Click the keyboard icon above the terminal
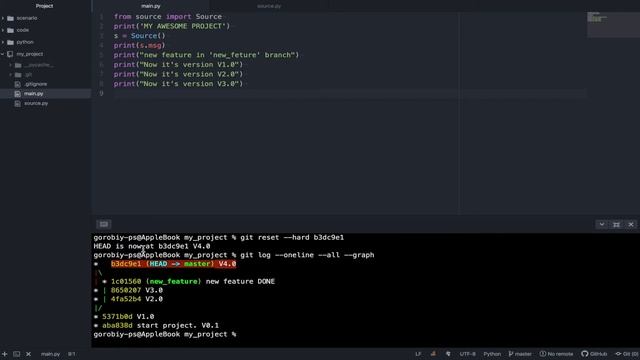The height and width of the screenshot is (360, 640). click(104, 224)
